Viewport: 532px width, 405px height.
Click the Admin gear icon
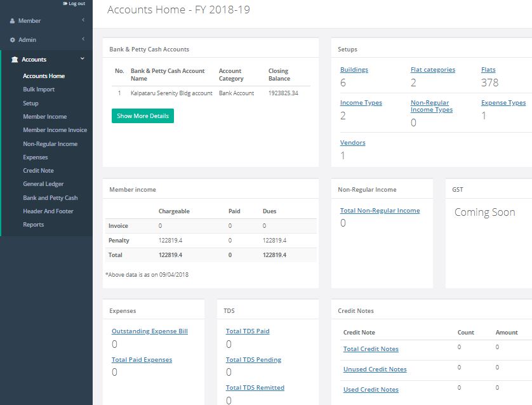11,39
